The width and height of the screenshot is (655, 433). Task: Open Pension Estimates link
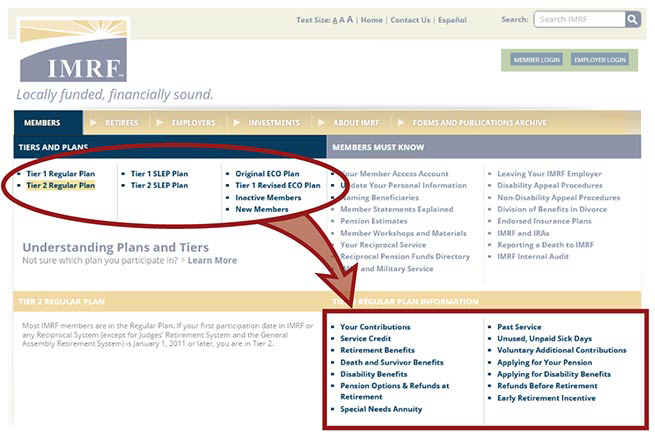(x=374, y=221)
